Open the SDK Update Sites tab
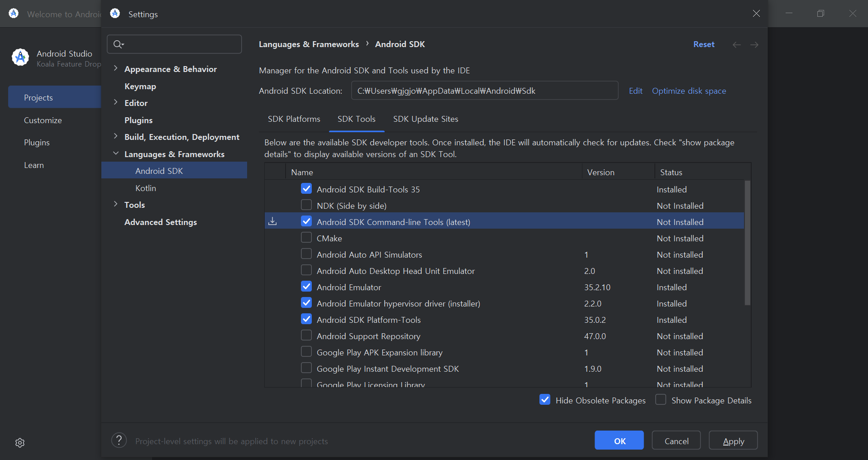Viewport: 868px width, 460px height. (x=425, y=119)
